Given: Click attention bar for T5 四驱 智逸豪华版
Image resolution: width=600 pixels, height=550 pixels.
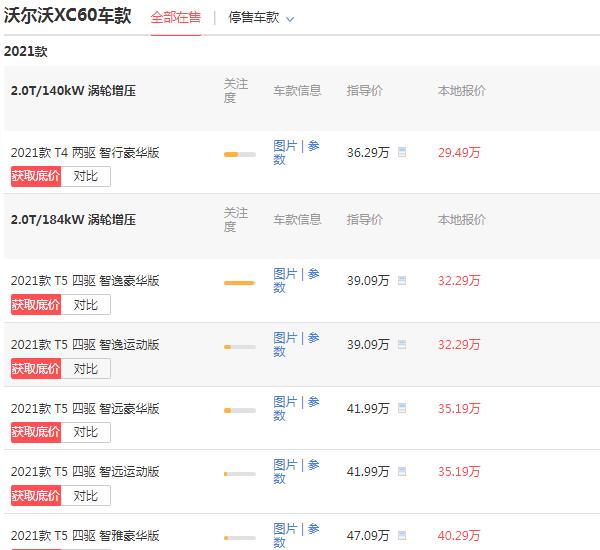Looking at the screenshot, I should 240,283.
